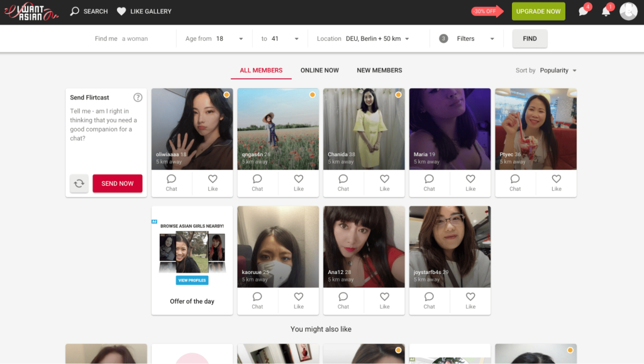
Task: Click the I Want Asian logo
Action: (x=31, y=11)
